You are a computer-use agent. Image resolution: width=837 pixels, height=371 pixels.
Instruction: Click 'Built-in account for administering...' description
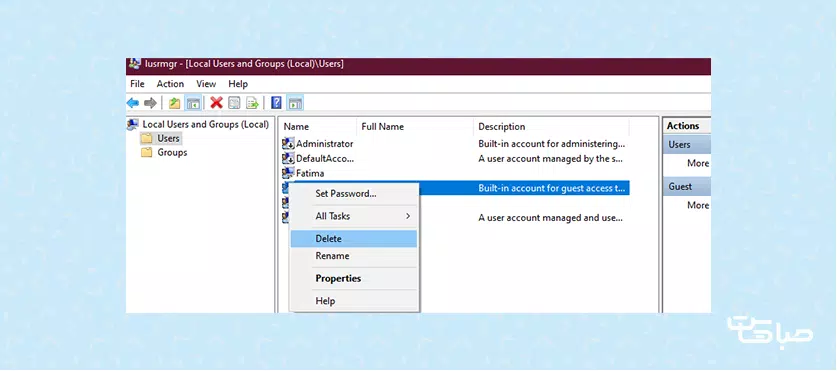click(x=551, y=144)
